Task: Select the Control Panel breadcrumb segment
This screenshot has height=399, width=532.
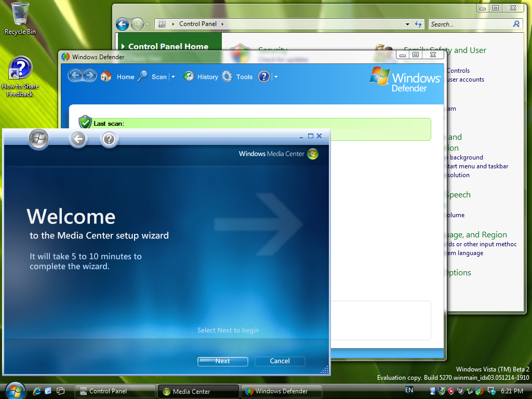Action: tap(198, 24)
